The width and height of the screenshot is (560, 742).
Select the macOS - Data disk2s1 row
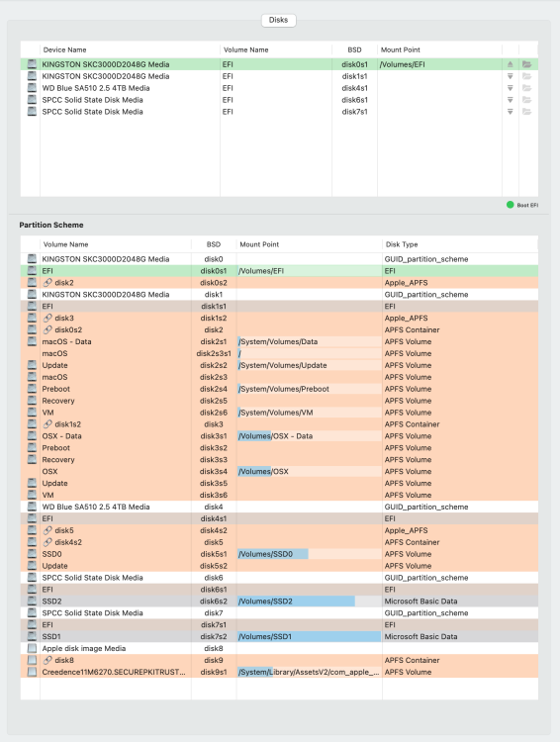coord(279,341)
